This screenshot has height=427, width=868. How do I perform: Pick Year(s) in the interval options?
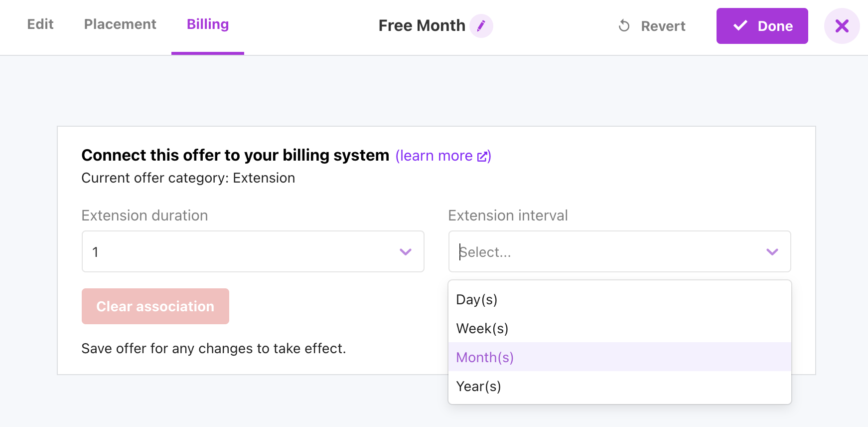[620, 386]
